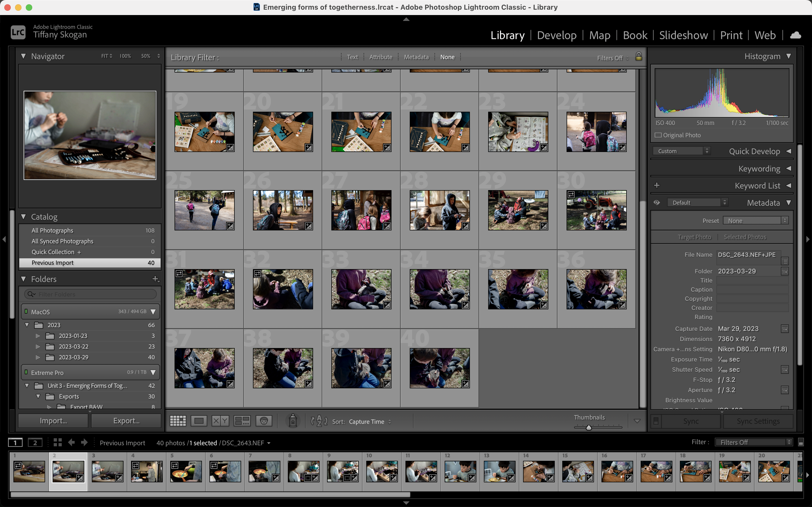Click the Export... button
812x507 pixels.
(x=126, y=421)
